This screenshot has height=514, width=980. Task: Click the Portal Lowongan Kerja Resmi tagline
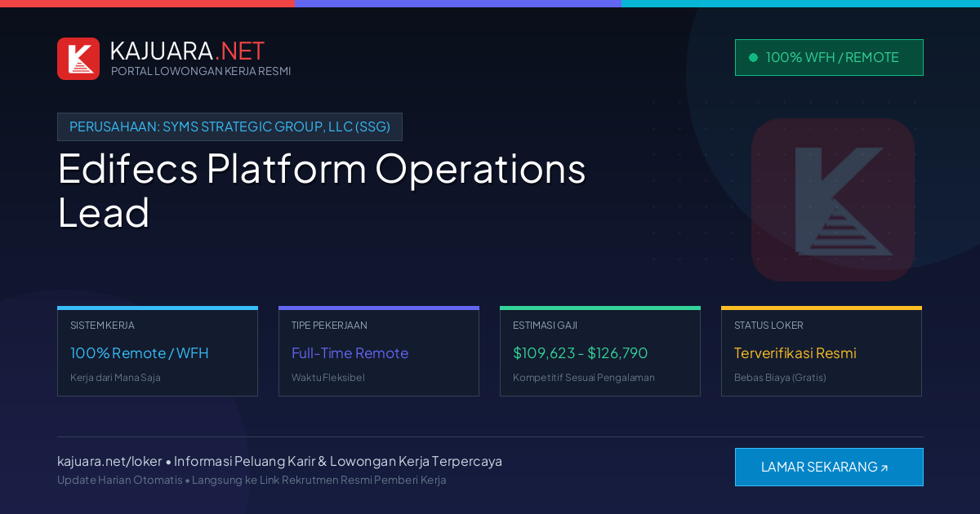(x=201, y=71)
